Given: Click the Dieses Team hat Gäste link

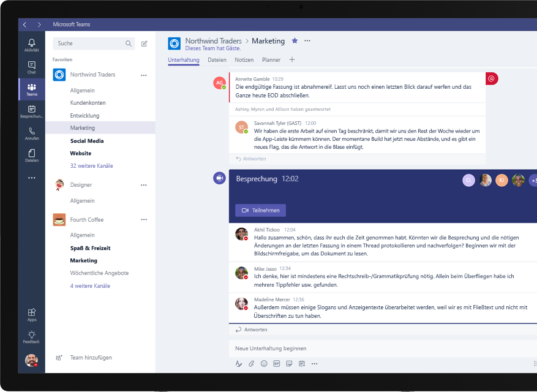Looking at the screenshot, I should coord(213,48).
